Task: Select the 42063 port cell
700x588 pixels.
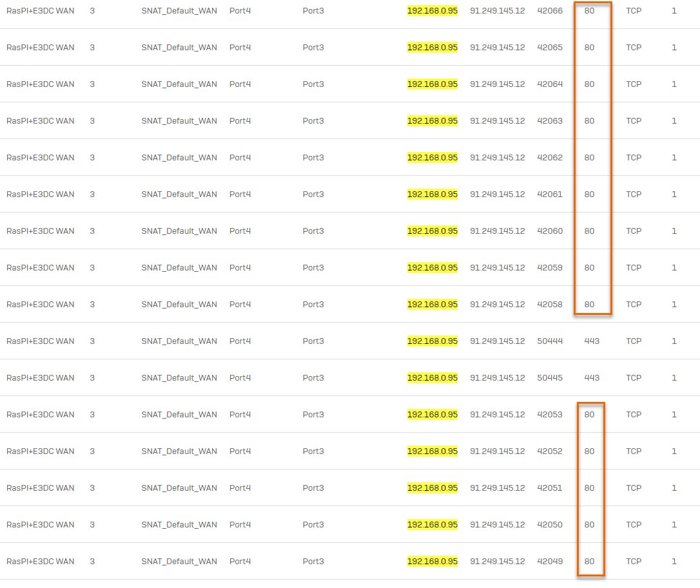Action: 550,121
